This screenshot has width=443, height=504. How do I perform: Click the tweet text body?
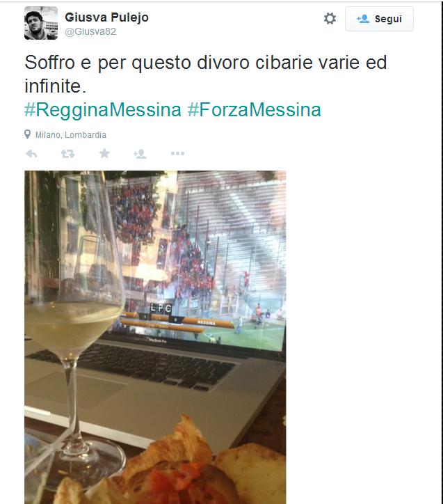coord(205,74)
